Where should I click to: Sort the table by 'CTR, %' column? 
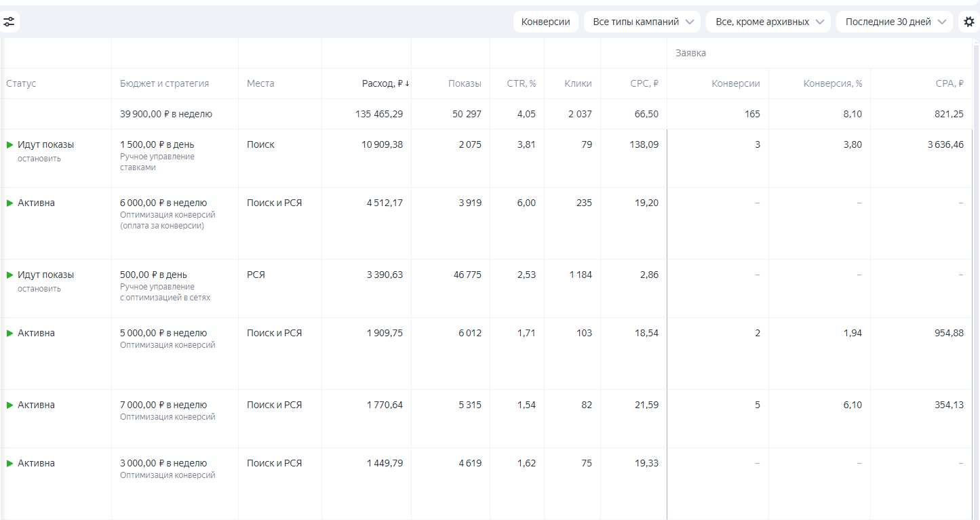pos(521,83)
